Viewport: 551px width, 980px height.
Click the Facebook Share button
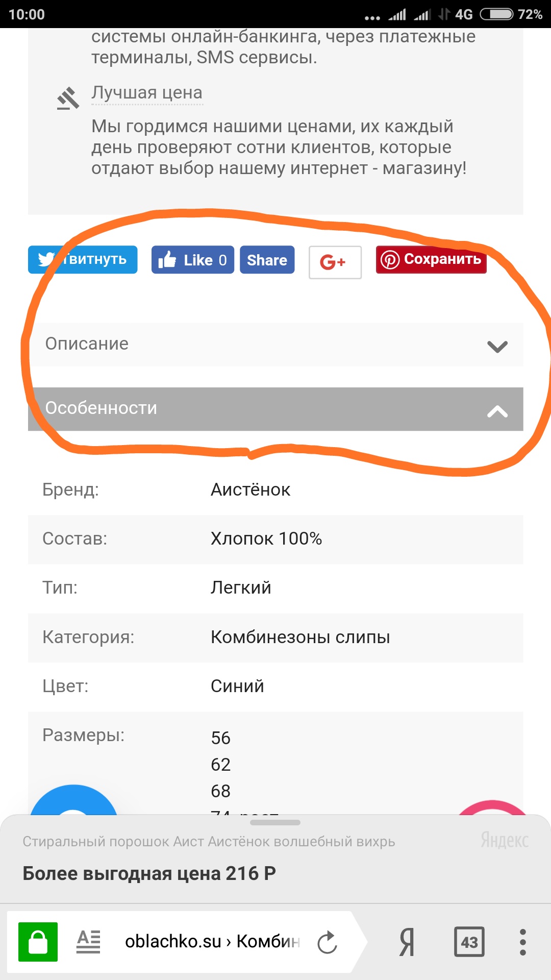tap(267, 260)
